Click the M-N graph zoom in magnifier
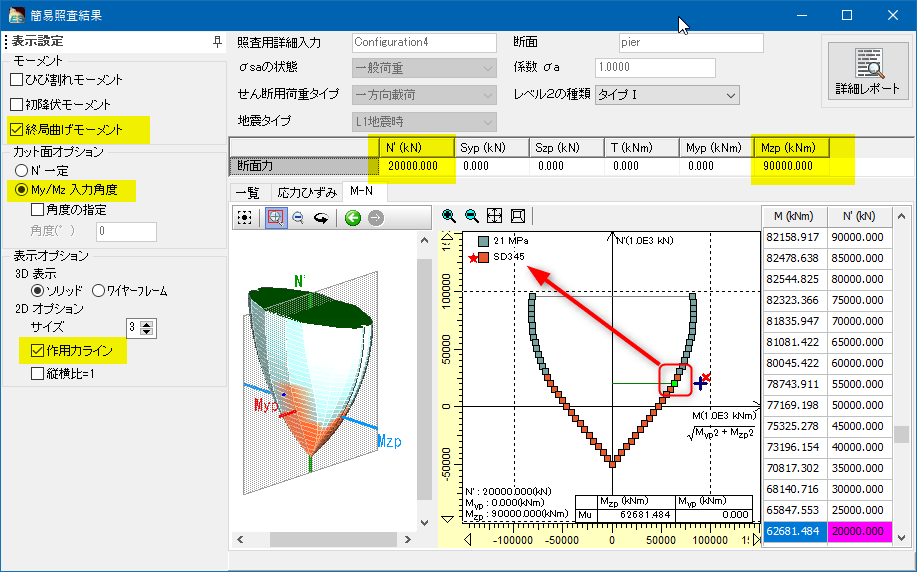917x572 pixels. [x=449, y=216]
